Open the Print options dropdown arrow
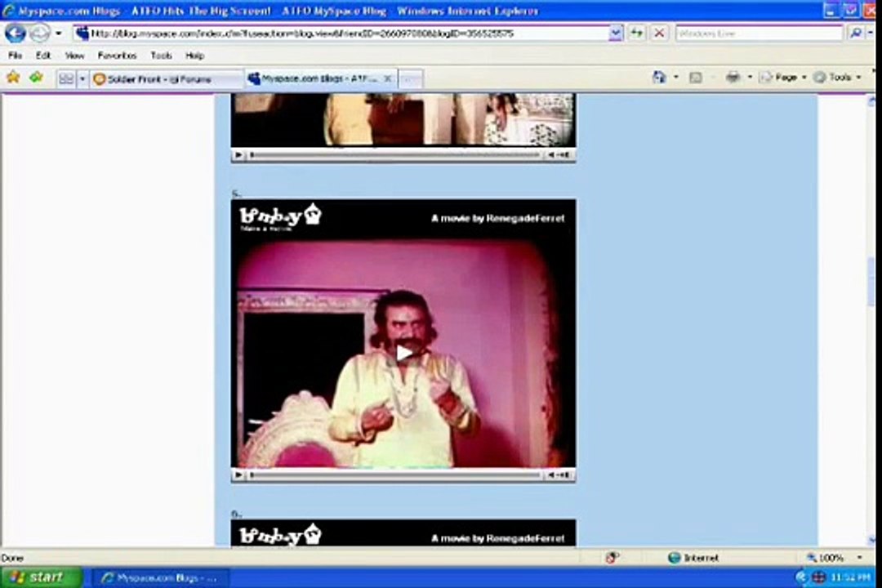The width and height of the screenshot is (882, 588). 750,77
